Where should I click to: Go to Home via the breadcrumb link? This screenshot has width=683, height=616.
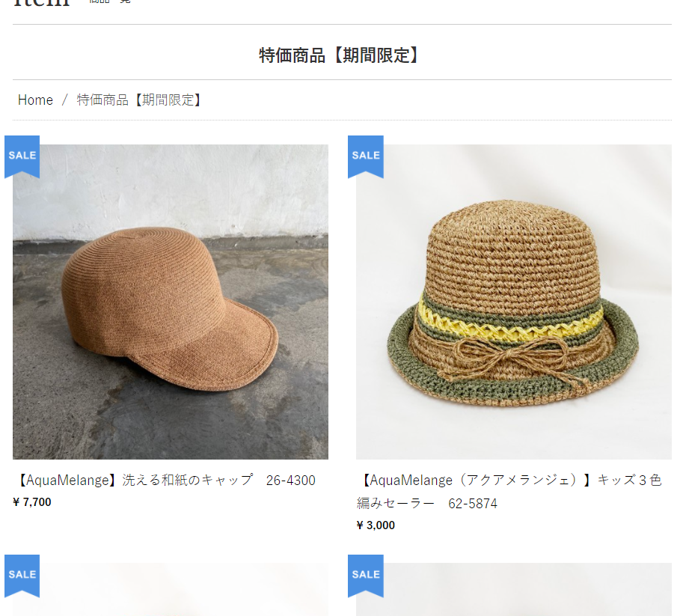click(35, 100)
